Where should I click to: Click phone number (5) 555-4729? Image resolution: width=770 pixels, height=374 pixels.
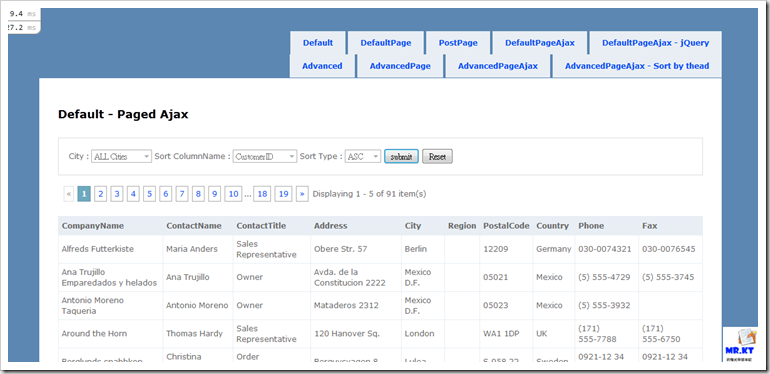(605, 277)
